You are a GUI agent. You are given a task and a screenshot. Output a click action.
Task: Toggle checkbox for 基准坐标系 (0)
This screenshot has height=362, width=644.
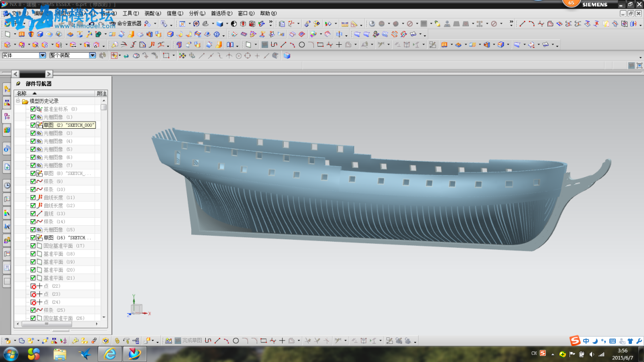[33, 109]
